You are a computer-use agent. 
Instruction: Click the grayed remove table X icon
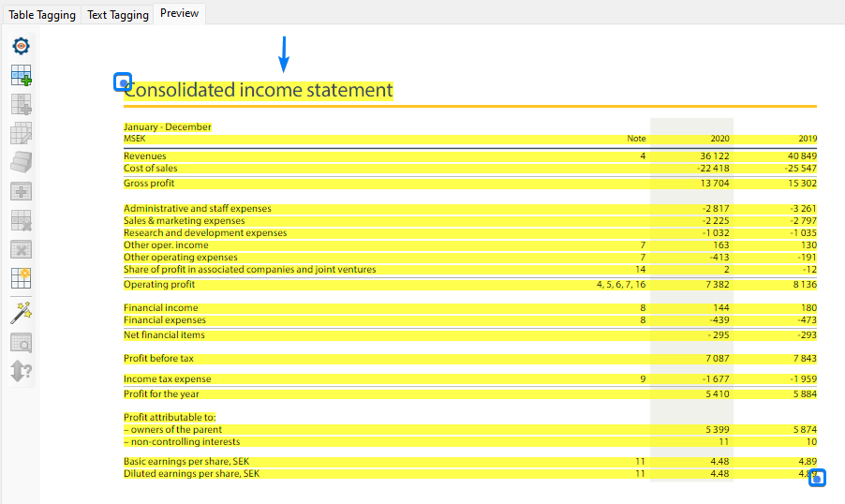point(21,249)
